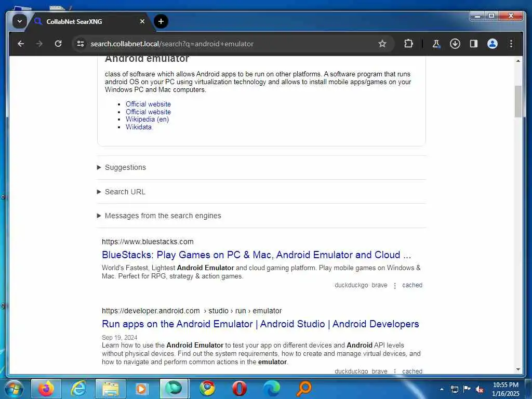The height and width of the screenshot is (399, 532).
Task: Open Windows Media Player taskbar icon
Action: click(x=141, y=389)
